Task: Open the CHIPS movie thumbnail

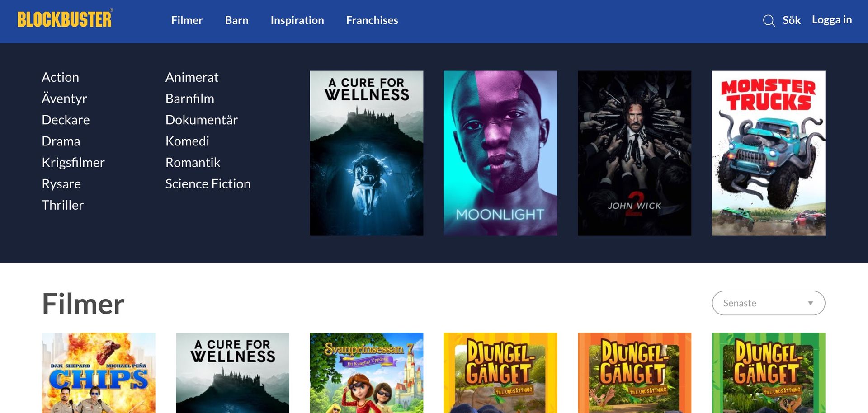Action: pyautogui.click(x=99, y=373)
